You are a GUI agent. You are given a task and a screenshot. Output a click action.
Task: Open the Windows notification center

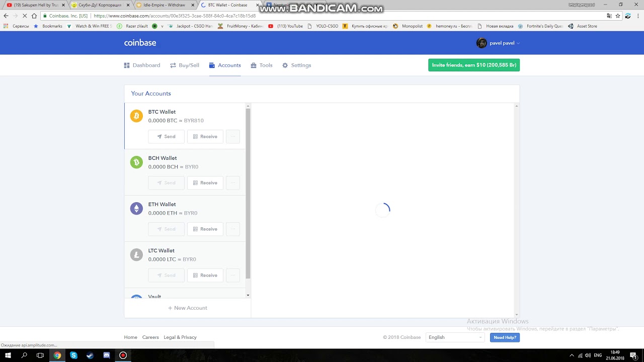tap(633, 355)
